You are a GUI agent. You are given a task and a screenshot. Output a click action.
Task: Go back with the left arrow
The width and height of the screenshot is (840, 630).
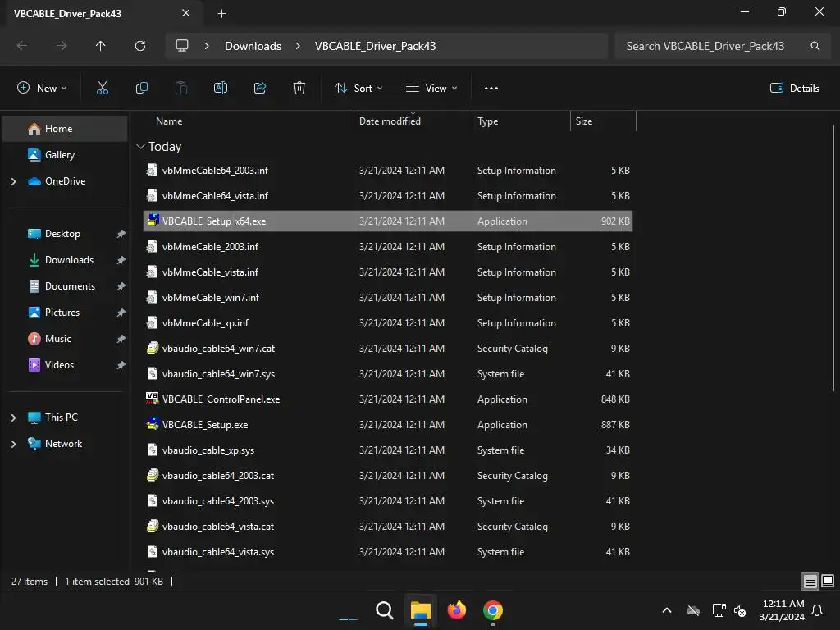click(x=22, y=46)
